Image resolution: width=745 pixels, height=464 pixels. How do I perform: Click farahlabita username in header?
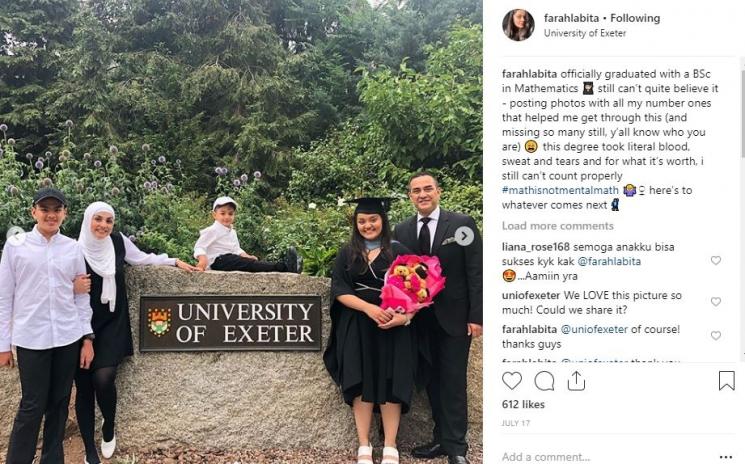coord(571,19)
